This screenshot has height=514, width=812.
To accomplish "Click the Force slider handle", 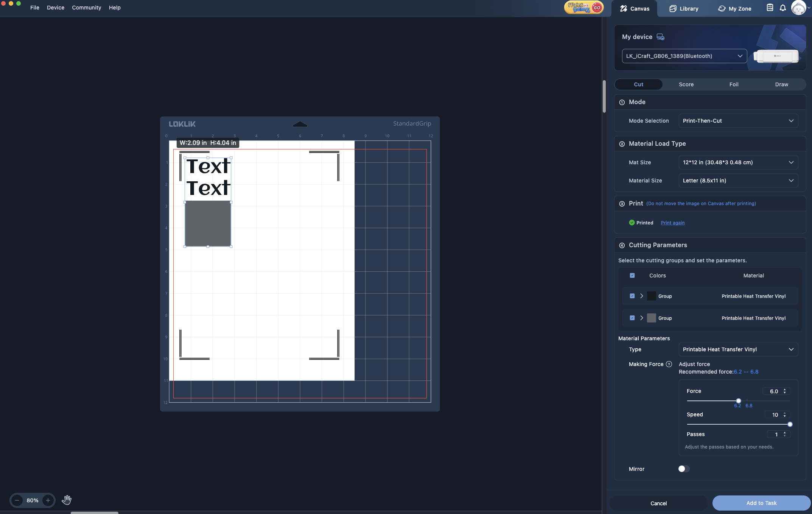I will coord(739,401).
